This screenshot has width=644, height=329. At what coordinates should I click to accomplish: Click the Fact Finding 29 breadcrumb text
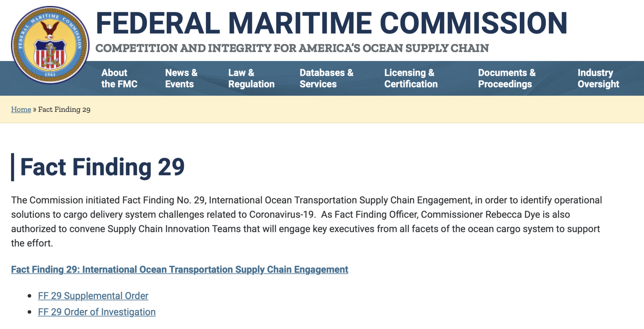64,109
